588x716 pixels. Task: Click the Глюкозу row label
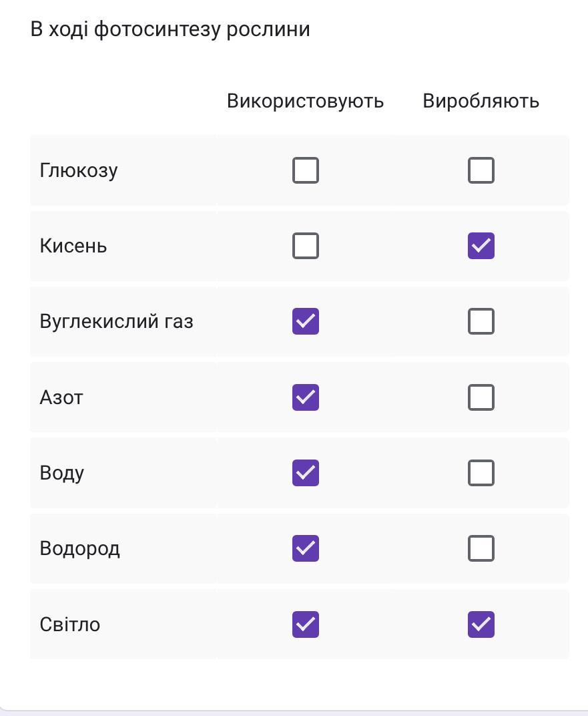[x=79, y=171]
